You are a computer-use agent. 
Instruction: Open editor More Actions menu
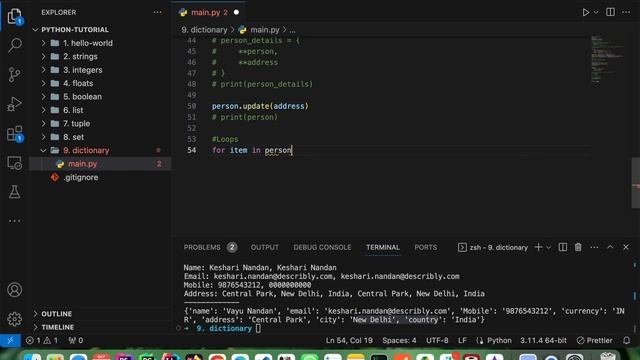(626, 12)
